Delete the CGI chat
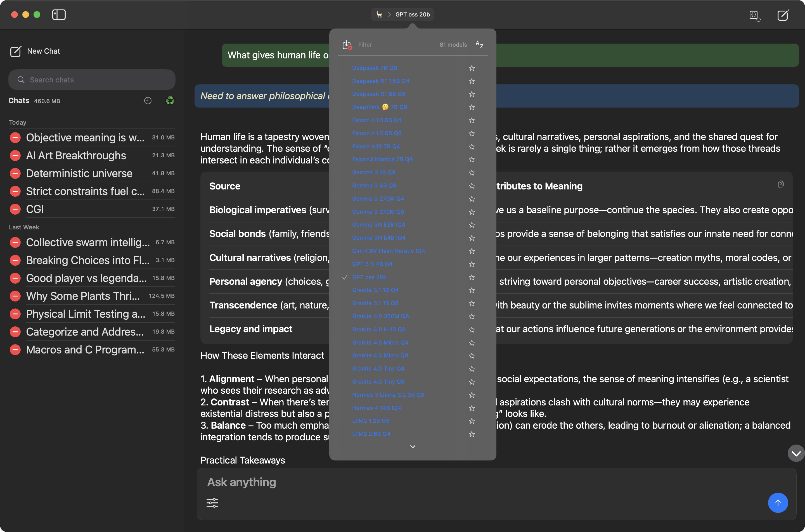Screen dimensions: 805x532 click(15, 209)
